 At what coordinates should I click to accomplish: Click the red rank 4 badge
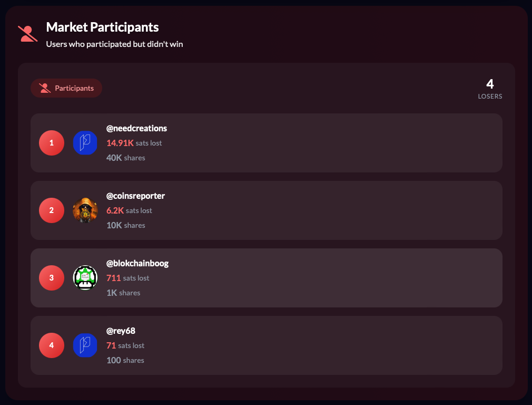point(52,345)
